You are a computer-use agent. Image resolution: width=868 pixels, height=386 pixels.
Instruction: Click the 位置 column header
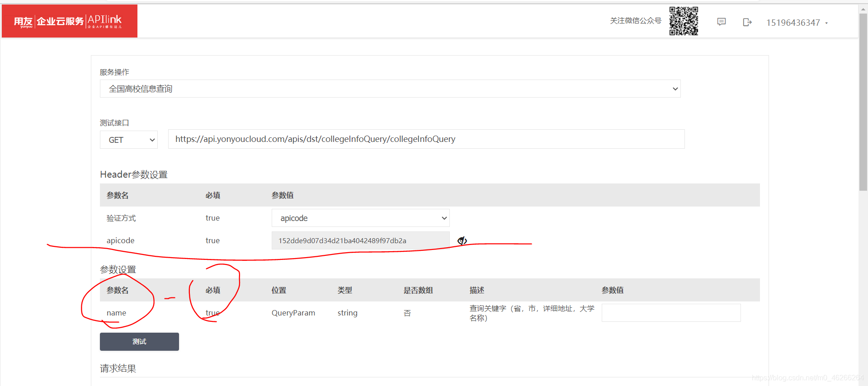[279, 290]
